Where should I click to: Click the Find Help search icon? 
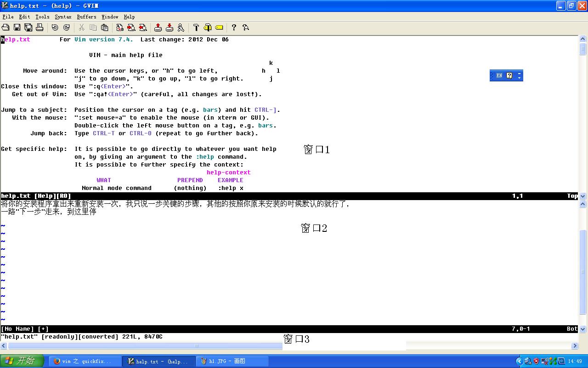pos(246,28)
